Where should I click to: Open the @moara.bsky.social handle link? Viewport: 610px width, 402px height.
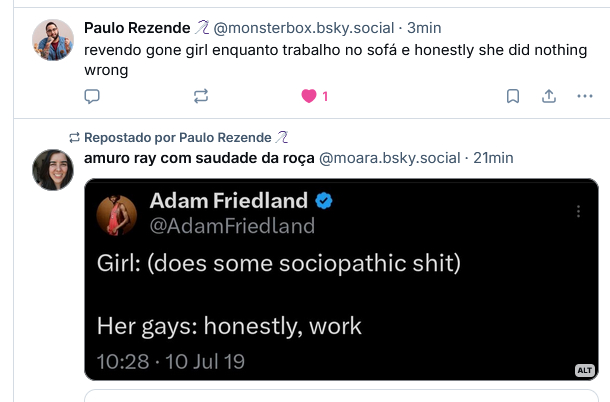pyautogui.click(x=390, y=158)
